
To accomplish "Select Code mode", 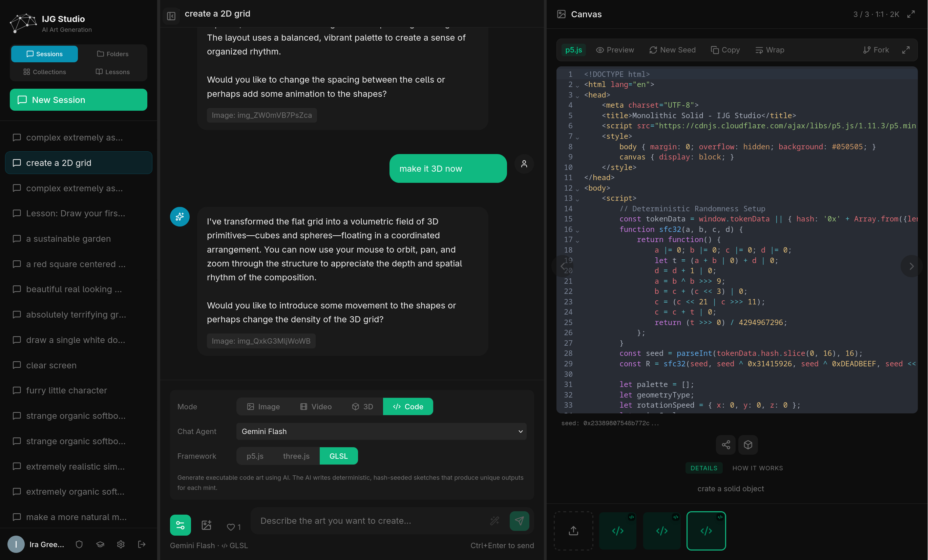I will (x=408, y=407).
